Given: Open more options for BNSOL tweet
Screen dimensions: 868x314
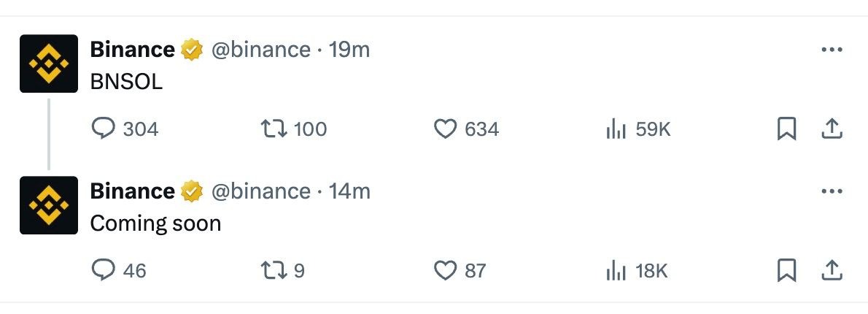Looking at the screenshot, I should [x=832, y=50].
